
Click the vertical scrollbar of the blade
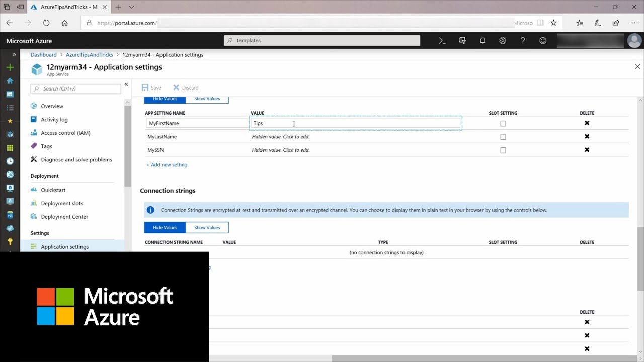click(x=640, y=258)
